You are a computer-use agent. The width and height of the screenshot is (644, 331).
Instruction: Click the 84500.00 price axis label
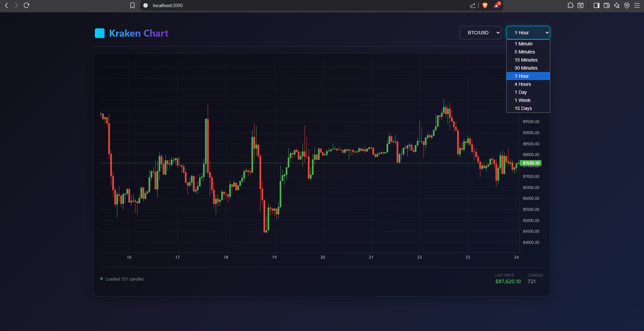pos(531,231)
